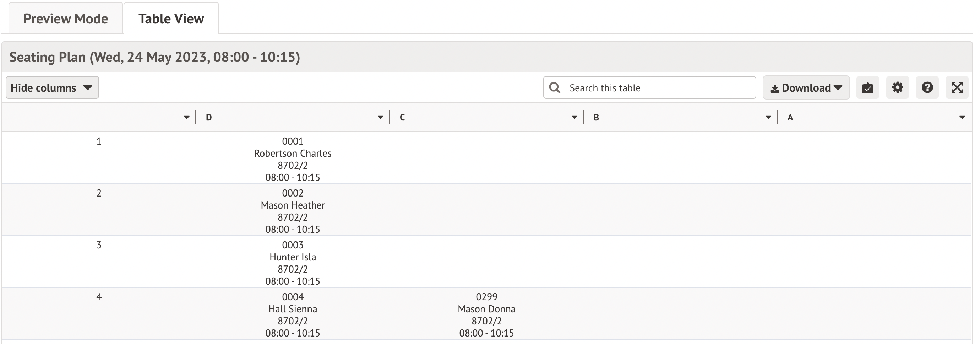Open column A header dropdown arrow

962,117
